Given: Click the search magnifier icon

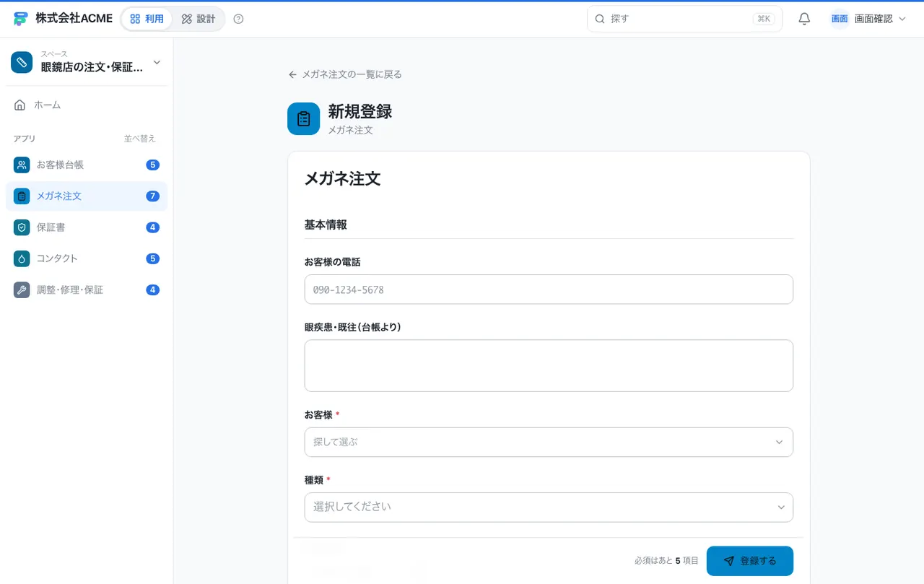Looking at the screenshot, I should (x=599, y=19).
